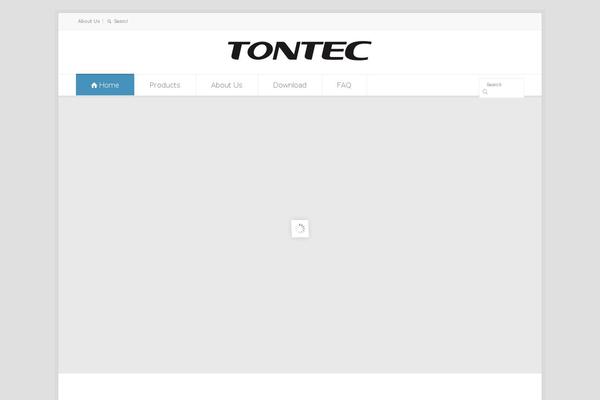Open the Home menu tab

coord(105,85)
